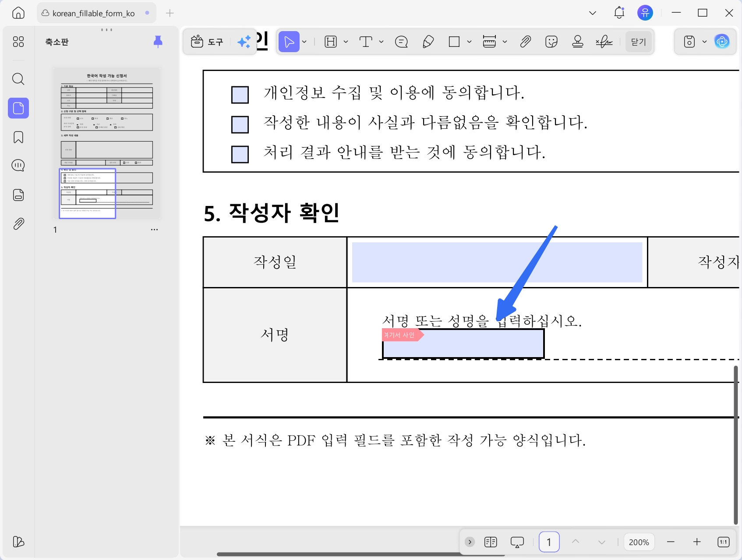Image resolution: width=742 pixels, height=560 pixels.
Task: Expand the measurement tool dropdown
Action: coord(505,42)
